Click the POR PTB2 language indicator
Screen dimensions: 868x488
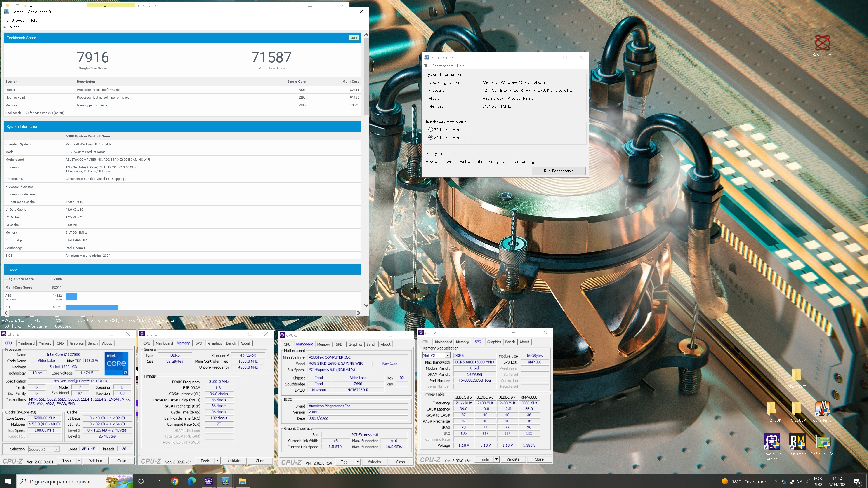tap(817, 481)
